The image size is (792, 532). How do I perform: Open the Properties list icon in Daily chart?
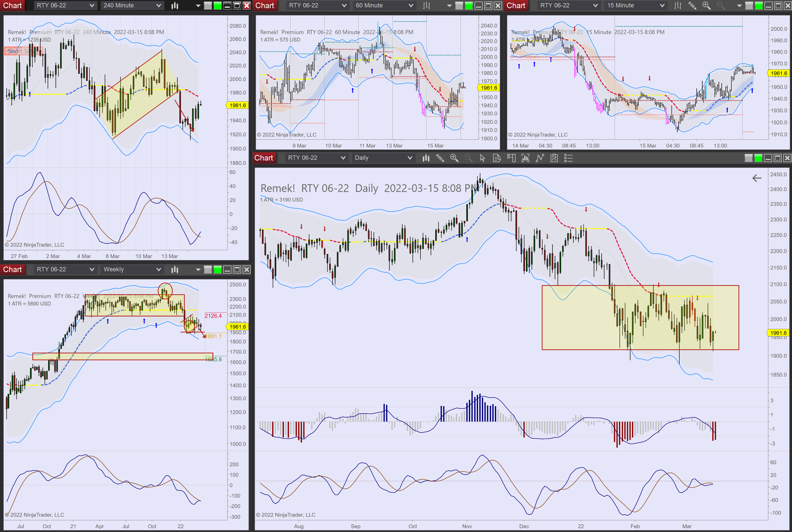pyautogui.click(x=568, y=158)
